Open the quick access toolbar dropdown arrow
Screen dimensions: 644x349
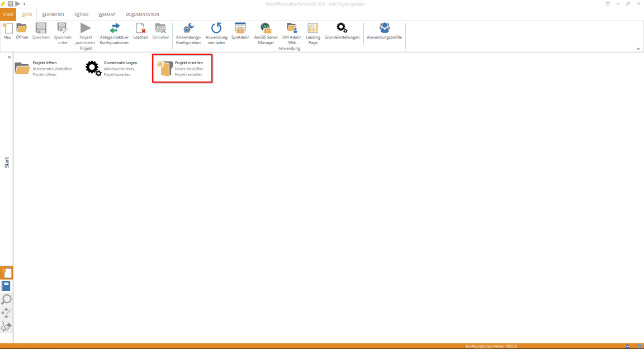pos(25,4)
